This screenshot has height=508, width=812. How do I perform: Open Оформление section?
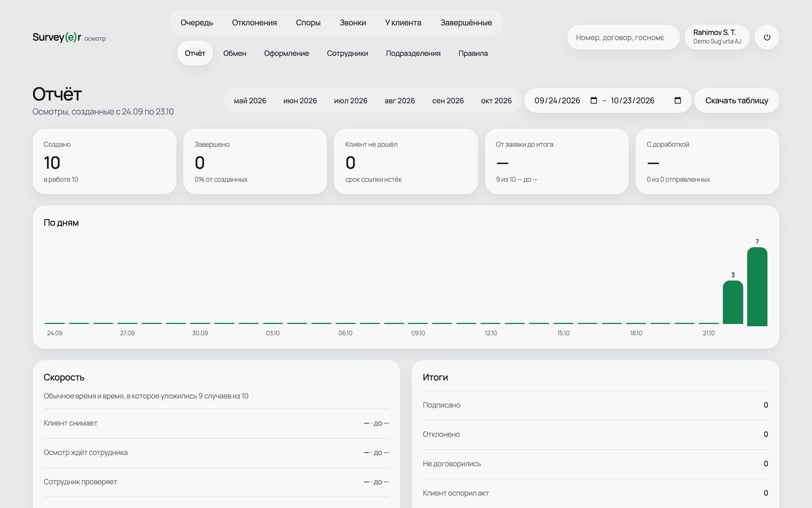pos(286,53)
